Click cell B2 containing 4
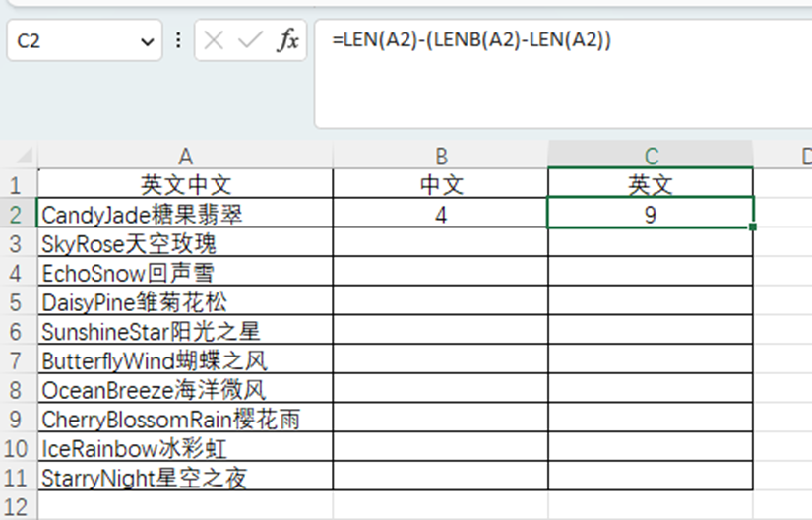 (440, 213)
